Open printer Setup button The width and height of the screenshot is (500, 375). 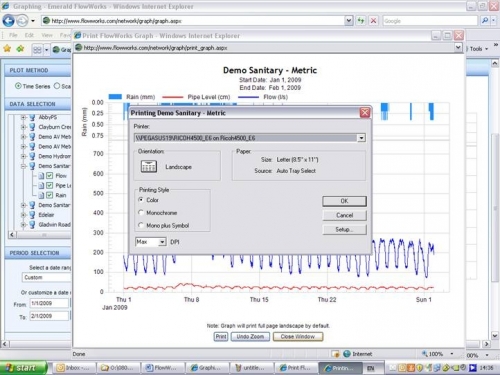344,230
